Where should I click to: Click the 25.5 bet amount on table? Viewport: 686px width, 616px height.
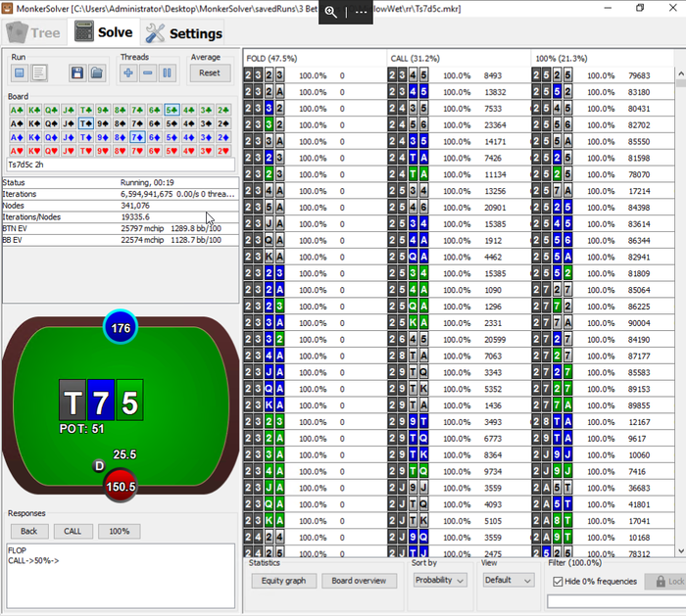[124, 454]
